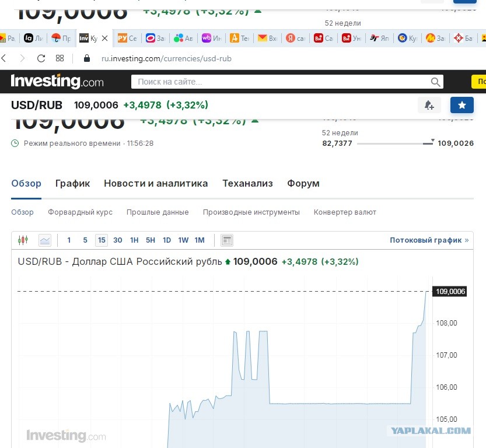Open the Yandex Я browser tab
The width and height of the screenshot is (486, 448).
295,38
